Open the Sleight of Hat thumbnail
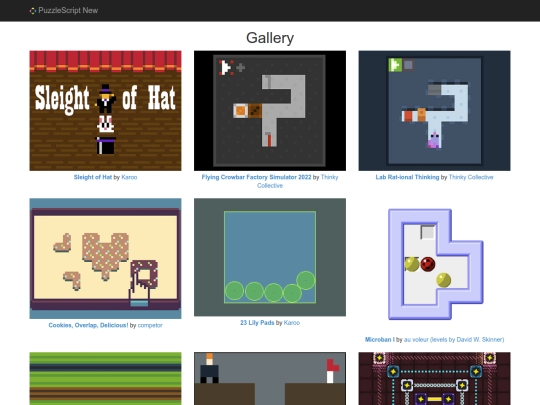This screenshot has height=405, width=540. coord(105,111)
